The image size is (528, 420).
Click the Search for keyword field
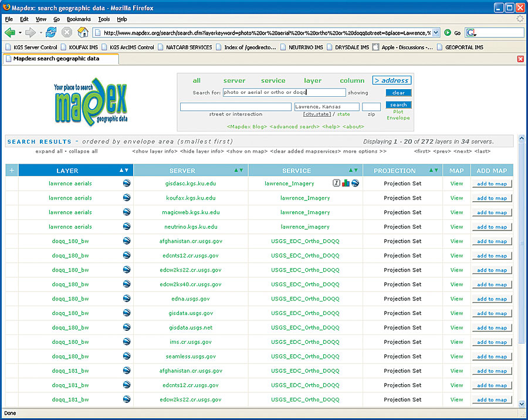pos(284,92)
